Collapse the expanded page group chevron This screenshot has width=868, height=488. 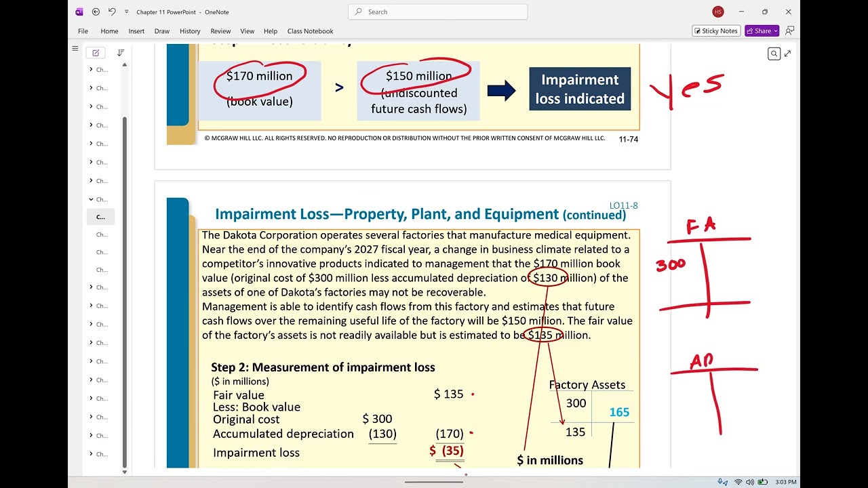pos(91,199)
